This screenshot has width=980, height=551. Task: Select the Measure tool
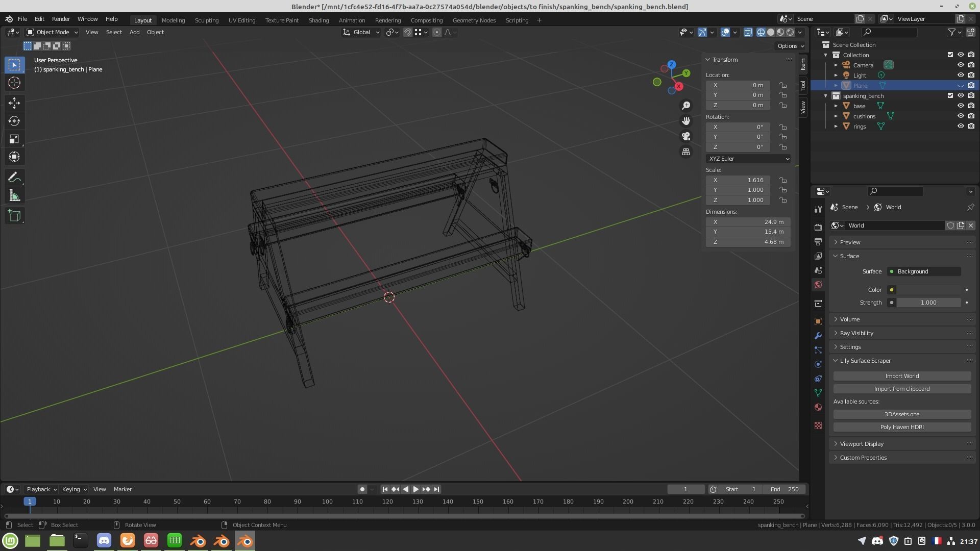coord(14,196)
